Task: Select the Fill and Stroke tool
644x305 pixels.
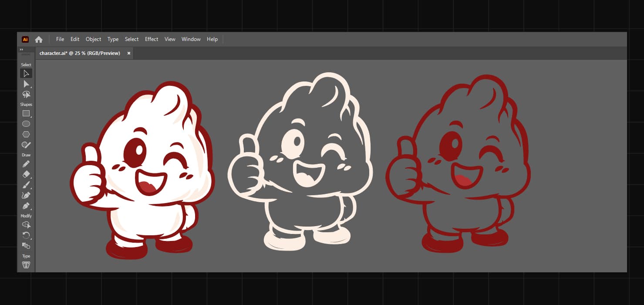Action: click(x=26, y=246)
